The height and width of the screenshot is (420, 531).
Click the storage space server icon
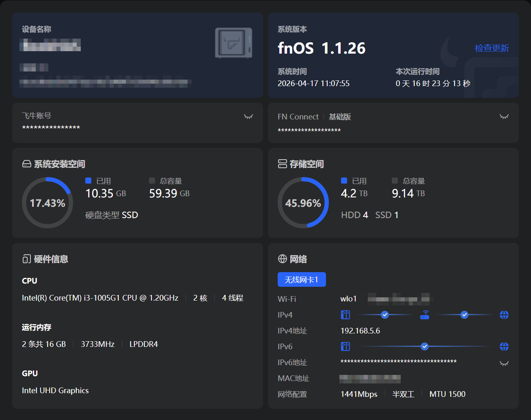click(282, 164)
